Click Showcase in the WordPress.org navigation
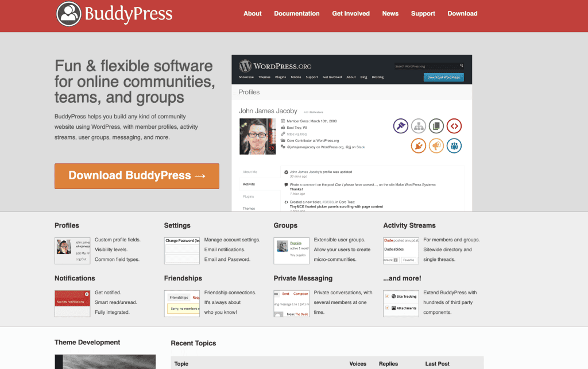Image resolution: width=588 pixels, height=369 pixels. [246, 76]
